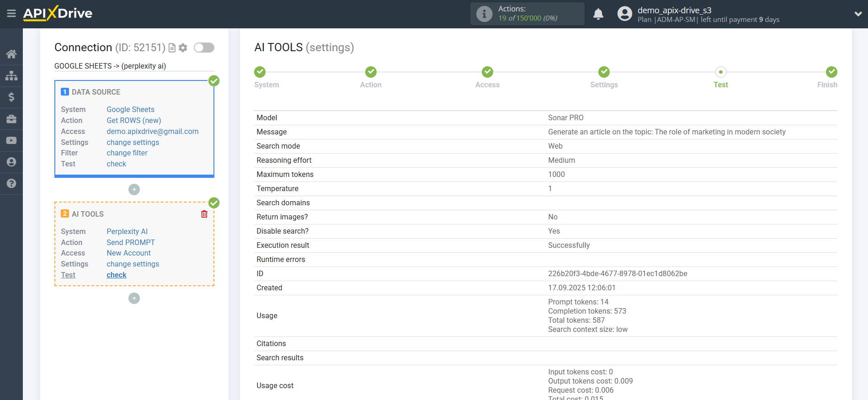The height and width of the screenshot is (400, 868).
Task: Click the ApiX-Drive logo
Action: [58, 13]
